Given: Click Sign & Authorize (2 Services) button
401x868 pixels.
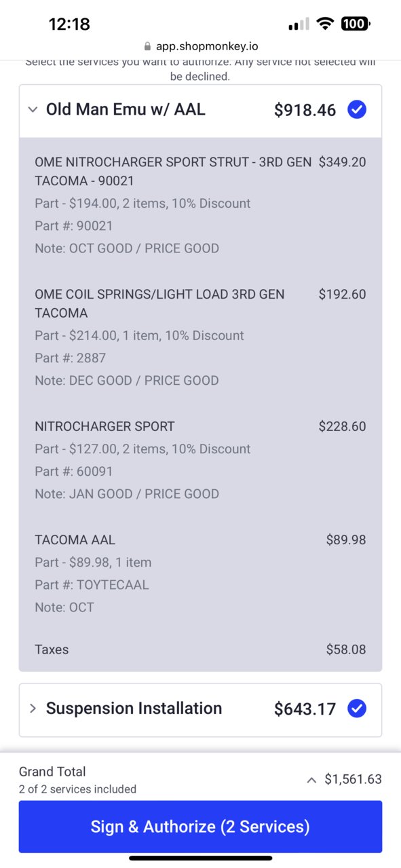Looking at the screenshot, I should pos(200,827).
